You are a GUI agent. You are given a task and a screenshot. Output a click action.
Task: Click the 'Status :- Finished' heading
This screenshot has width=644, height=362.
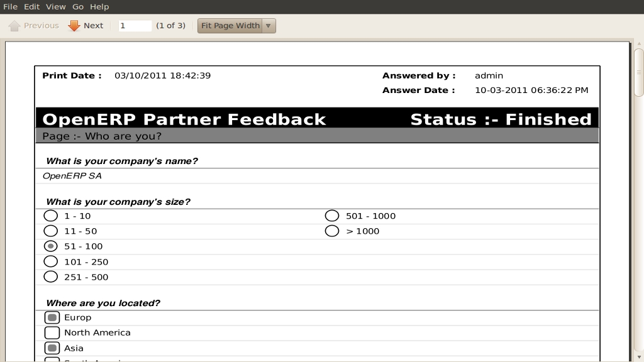(x=501, y=119)
